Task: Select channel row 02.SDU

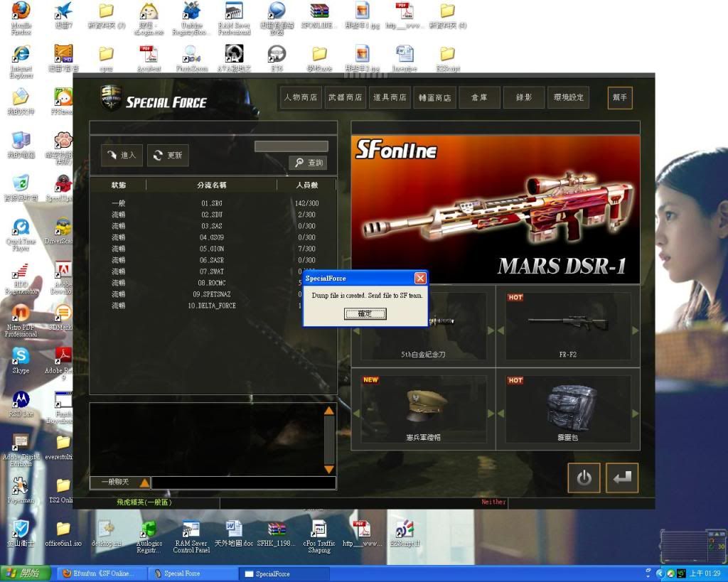Action: 213,215
